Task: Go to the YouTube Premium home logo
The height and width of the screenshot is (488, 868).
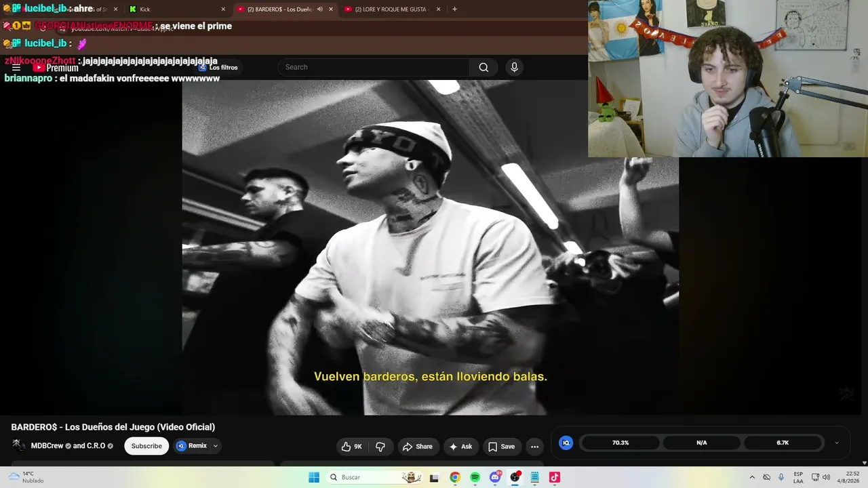Action: click(x=56, y=68)
